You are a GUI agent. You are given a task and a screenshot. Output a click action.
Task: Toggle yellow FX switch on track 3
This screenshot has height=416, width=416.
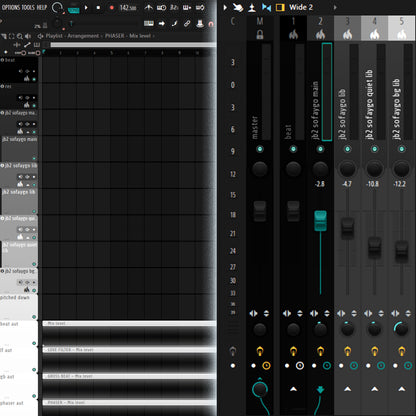coord(347,351)
